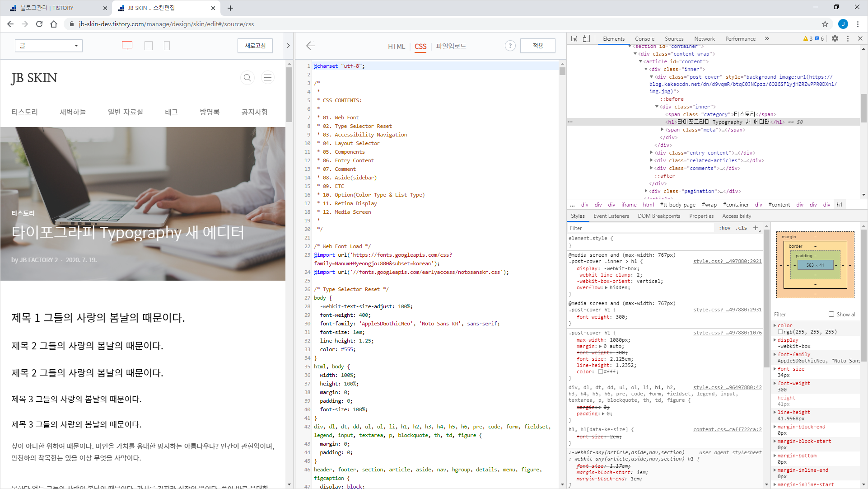Open Chrome three-dot menu

(x=858, y=24)
